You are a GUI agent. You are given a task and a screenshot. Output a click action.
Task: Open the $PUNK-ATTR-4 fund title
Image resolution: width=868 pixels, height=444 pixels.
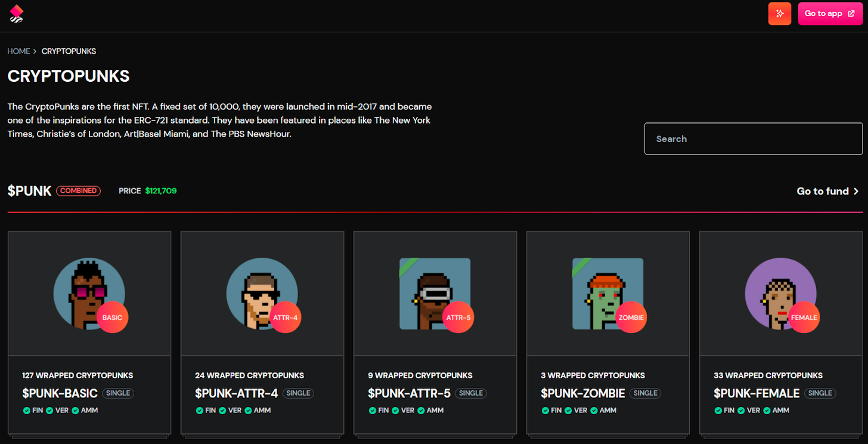237,394
